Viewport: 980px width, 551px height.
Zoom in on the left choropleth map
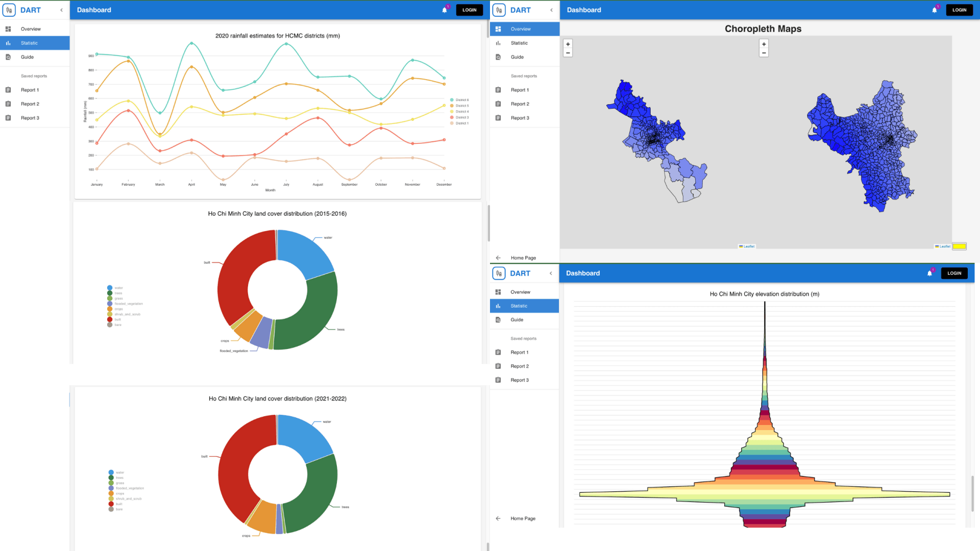click(x=568, y=44)
